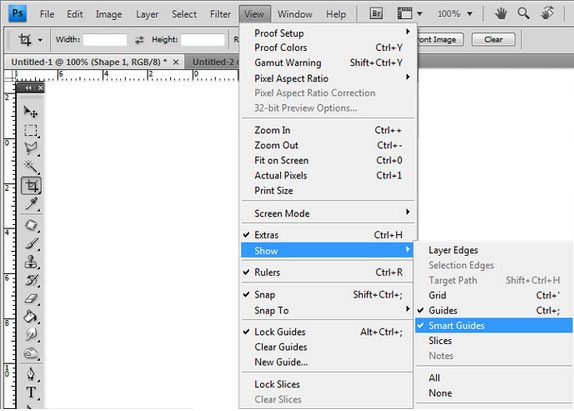Close the Untitled-1 document tab
This screenshot has width=574, height=411.
176,62
